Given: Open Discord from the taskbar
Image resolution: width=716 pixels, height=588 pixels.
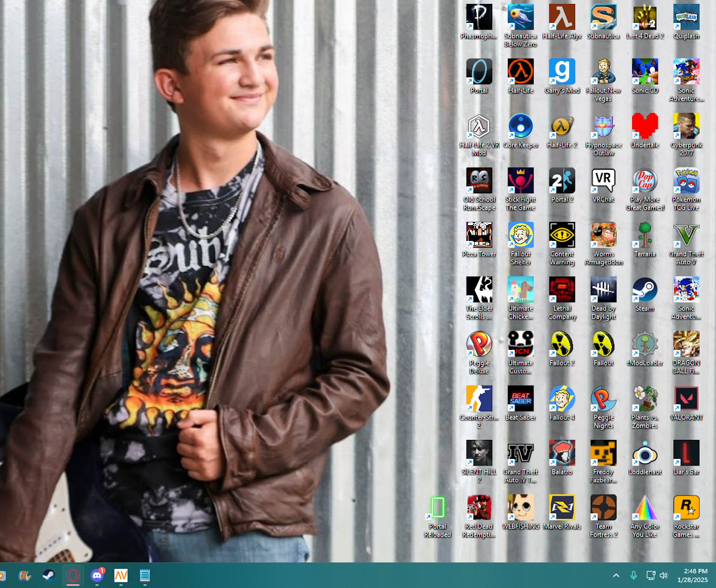Looking at the screenshot, I should (x=97, y=576).
